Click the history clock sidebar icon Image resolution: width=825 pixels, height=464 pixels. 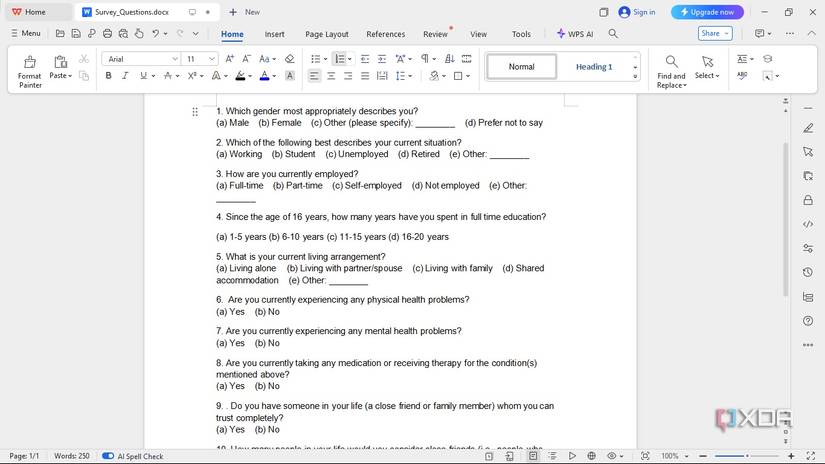[808, 272]
